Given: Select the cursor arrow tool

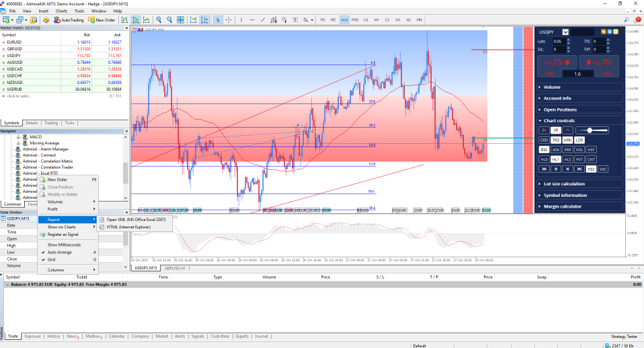Looking at the screenshot, I should click(x=218, y=19).
